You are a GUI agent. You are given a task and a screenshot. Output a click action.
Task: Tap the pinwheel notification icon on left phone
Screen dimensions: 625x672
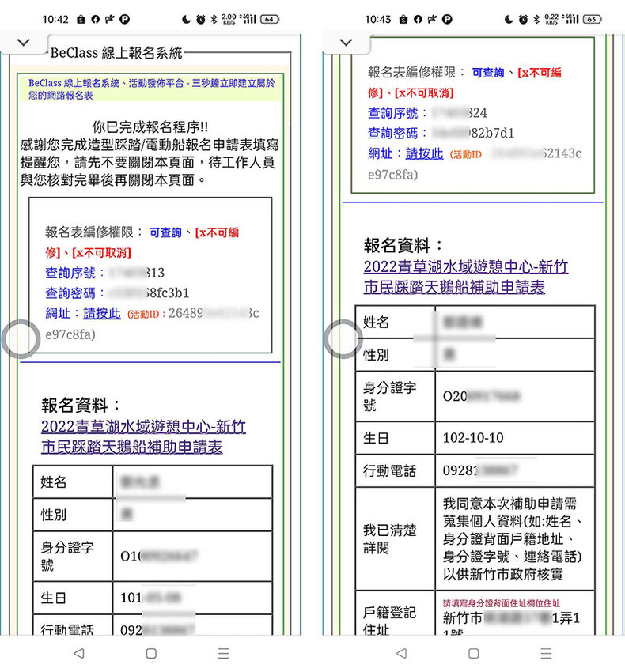pyautogui.click(x=109, y=19)
